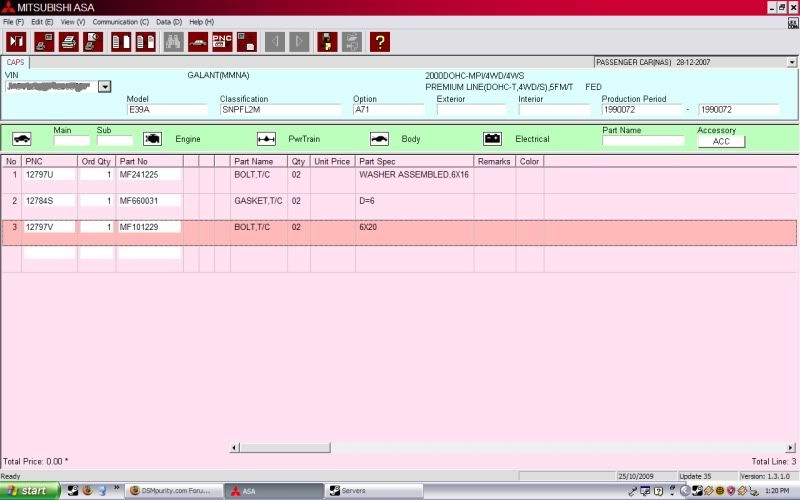Click the PNC column header
Screen dimensions: 800x500
pyautogui.click(x=49, y=161)
